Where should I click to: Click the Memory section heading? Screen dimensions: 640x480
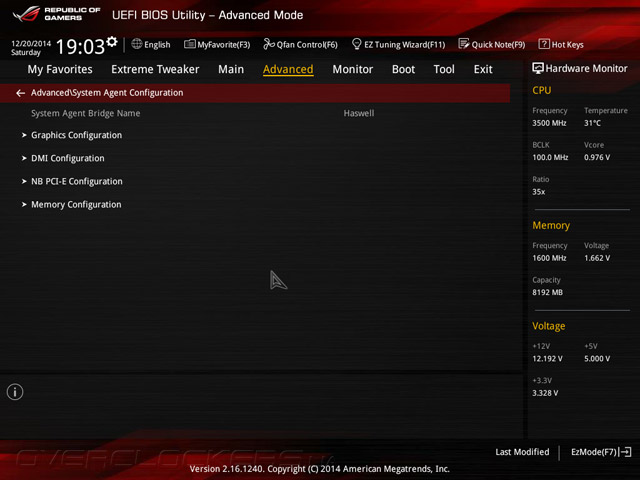[x=551, y=225]
